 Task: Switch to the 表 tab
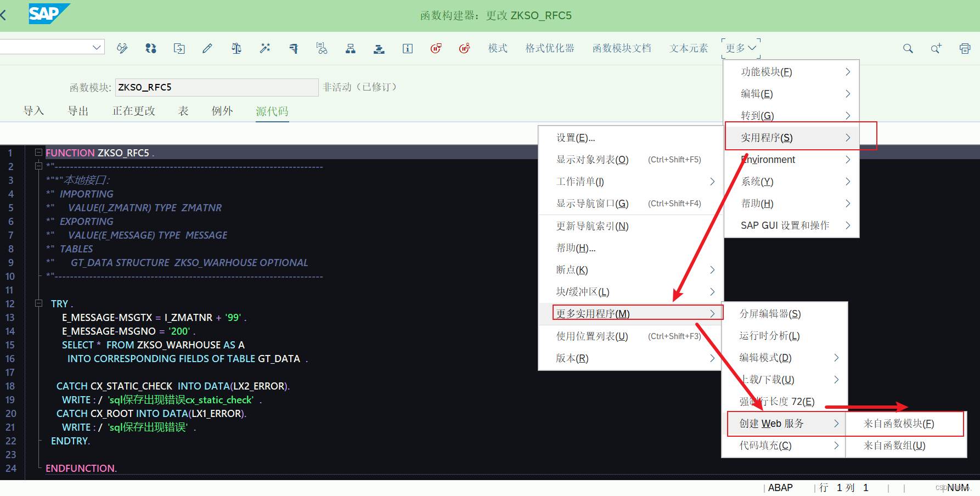tap(183, 111)
